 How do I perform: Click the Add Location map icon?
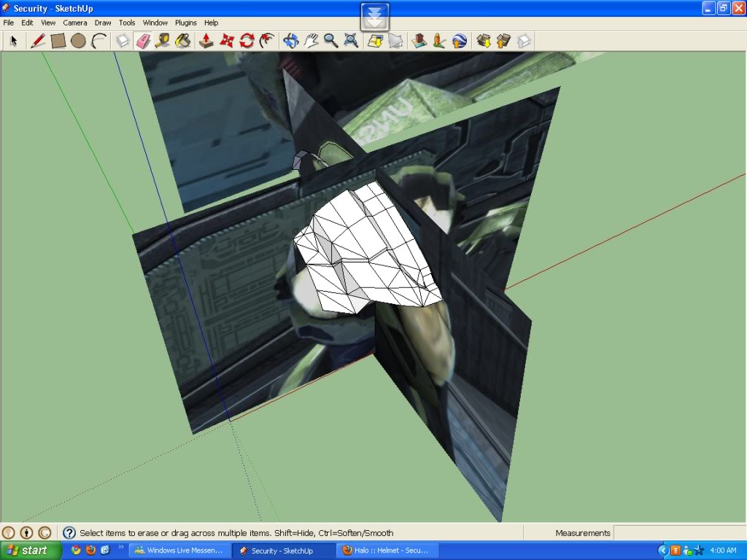tap(376, 41)
